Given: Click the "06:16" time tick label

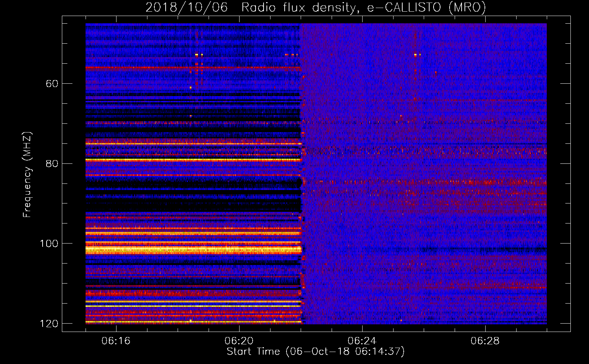Looking at the screenshot, I should [x=116, y=341].
